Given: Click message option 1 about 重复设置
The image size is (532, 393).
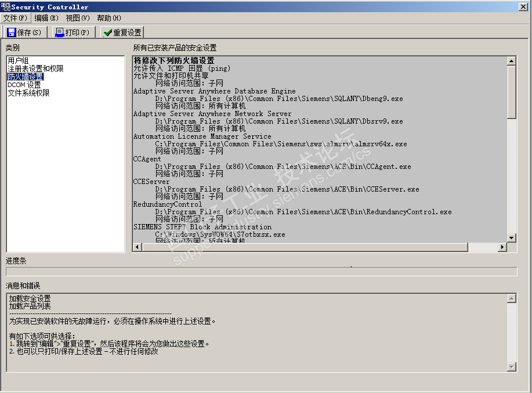Looking at the screenshot, I should point(109,344).
